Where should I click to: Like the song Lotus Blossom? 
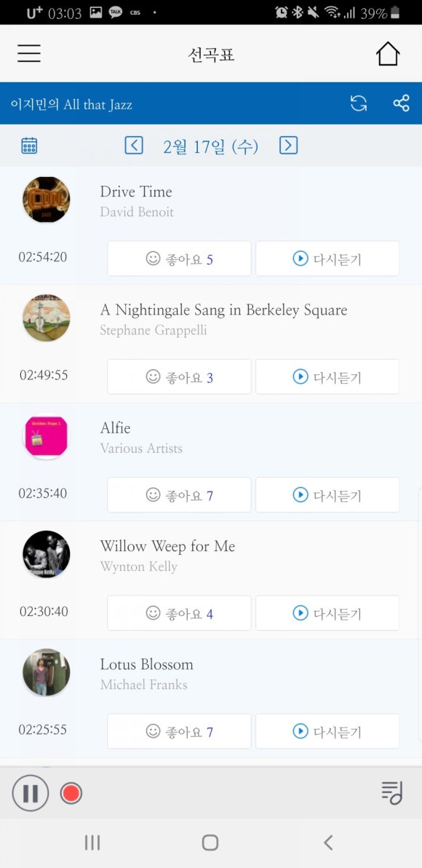(x=179, y=731)
